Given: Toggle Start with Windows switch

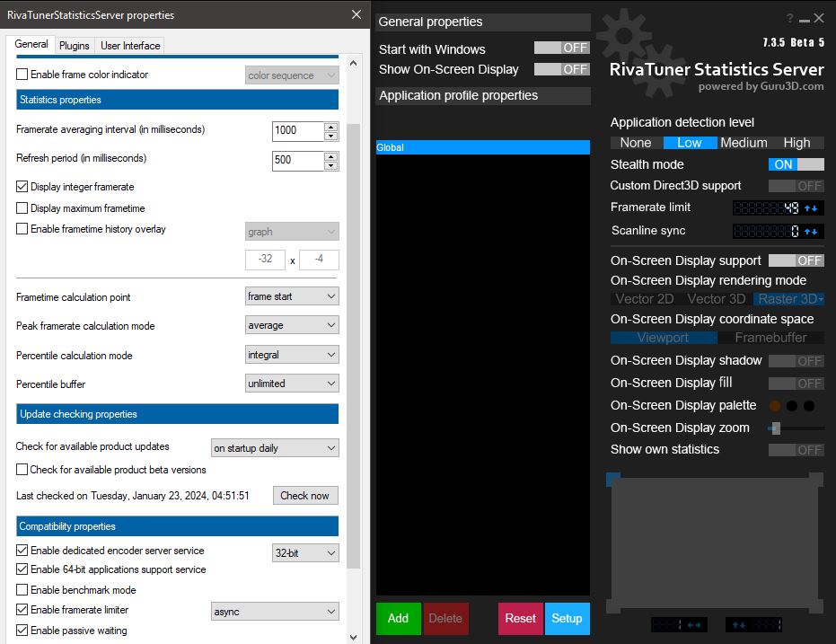Looking at the screenshot, I should (562, 48).
